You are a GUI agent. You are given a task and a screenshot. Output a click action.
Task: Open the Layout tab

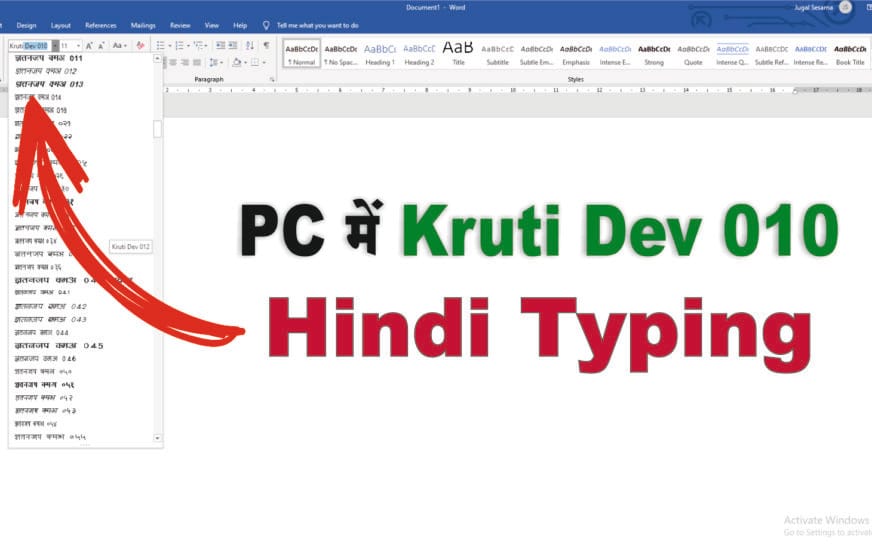coord(61,26)
